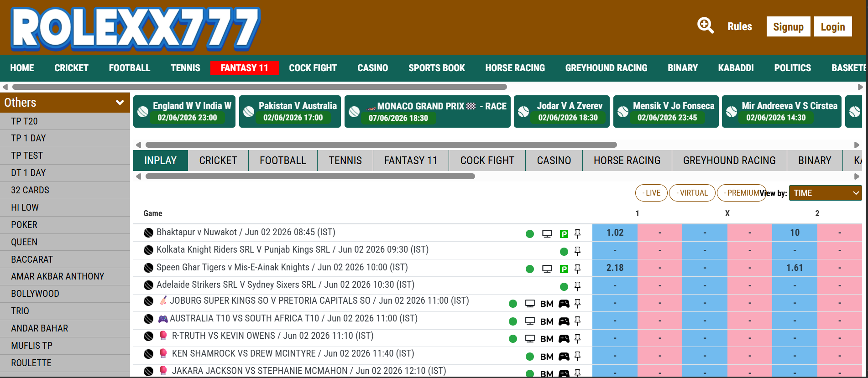Click BM icon for Joburg Super Kings match
This screenshot has height=378, width=868.
tap(547, 304)
